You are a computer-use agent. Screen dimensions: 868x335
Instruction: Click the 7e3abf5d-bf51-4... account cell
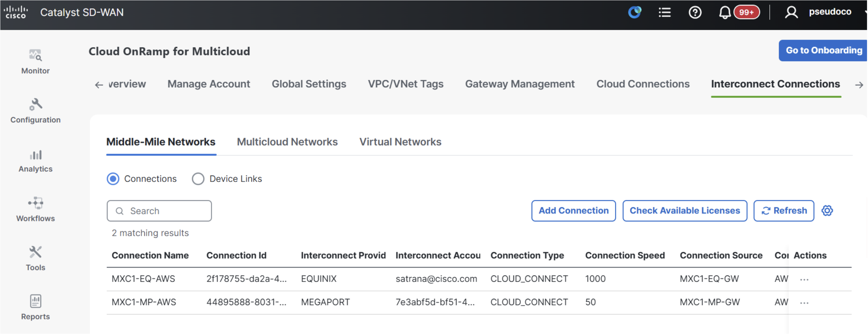point(435,303)
